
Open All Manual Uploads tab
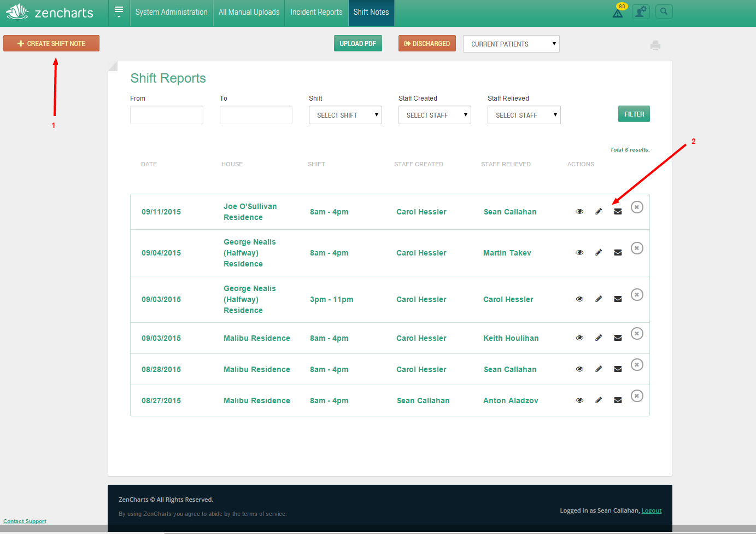pyautogui.click(x=249, y=12)
